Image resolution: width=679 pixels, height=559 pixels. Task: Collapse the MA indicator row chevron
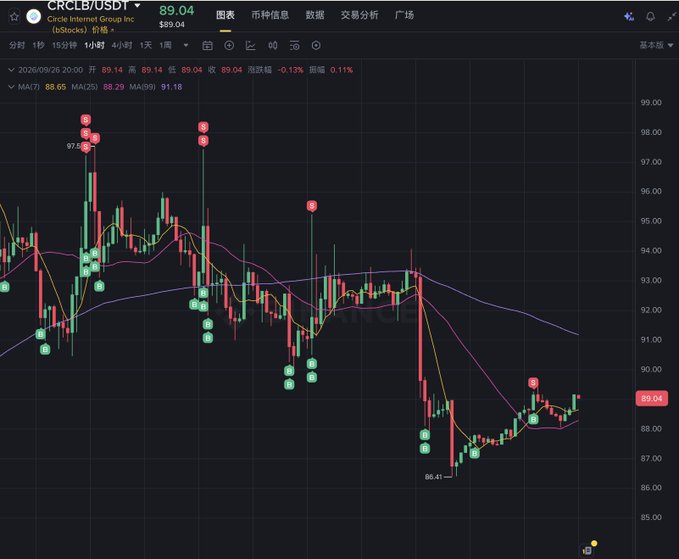11,87
